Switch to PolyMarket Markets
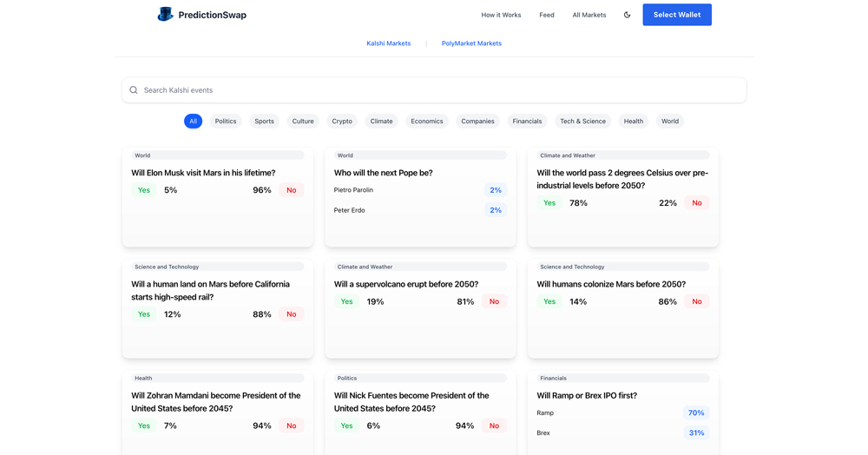 pyautogui.click(x=471, y=43)
